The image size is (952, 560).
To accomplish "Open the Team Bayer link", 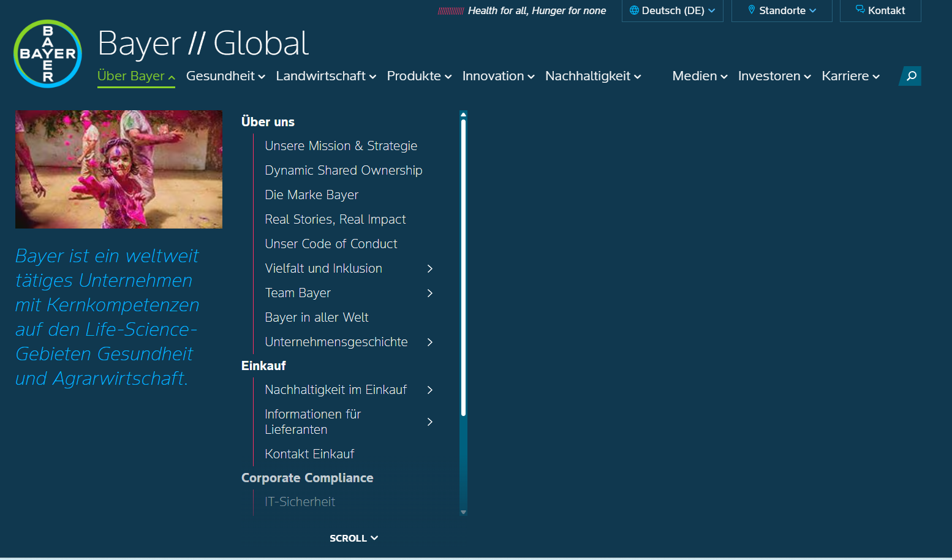I will pos(298,293).
